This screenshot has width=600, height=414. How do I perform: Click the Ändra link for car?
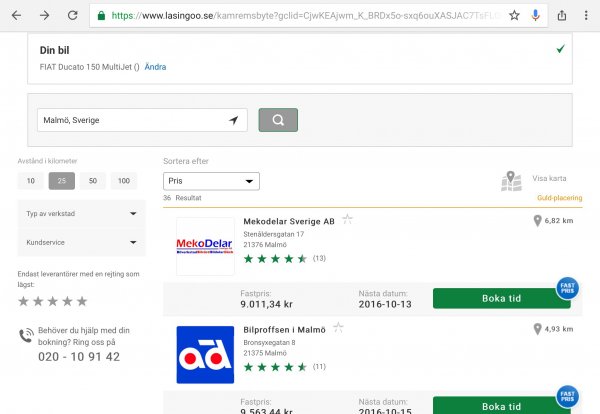(155, 67)
